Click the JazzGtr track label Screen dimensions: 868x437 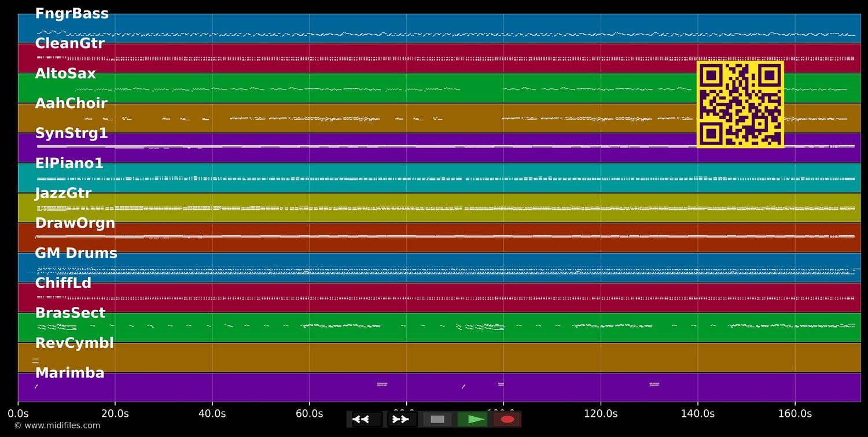pyautogui.click(x=63, y=194)
